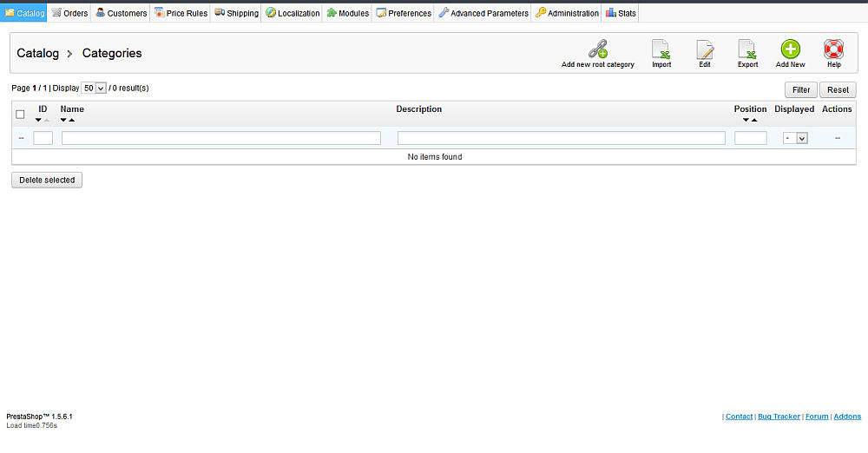
Task: Open the Import toolbar icon
Action: (x=661, y=49)
